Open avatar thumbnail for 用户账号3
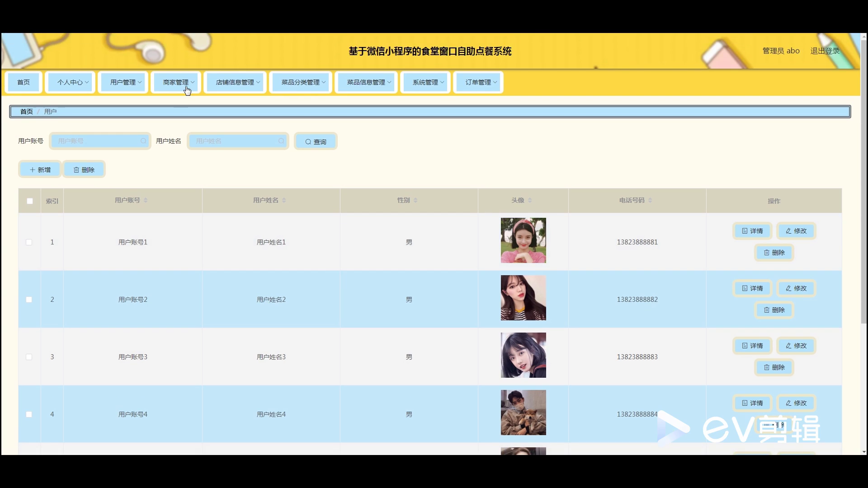The width and height of the screenshot is (868, 488). click(523, 355)
